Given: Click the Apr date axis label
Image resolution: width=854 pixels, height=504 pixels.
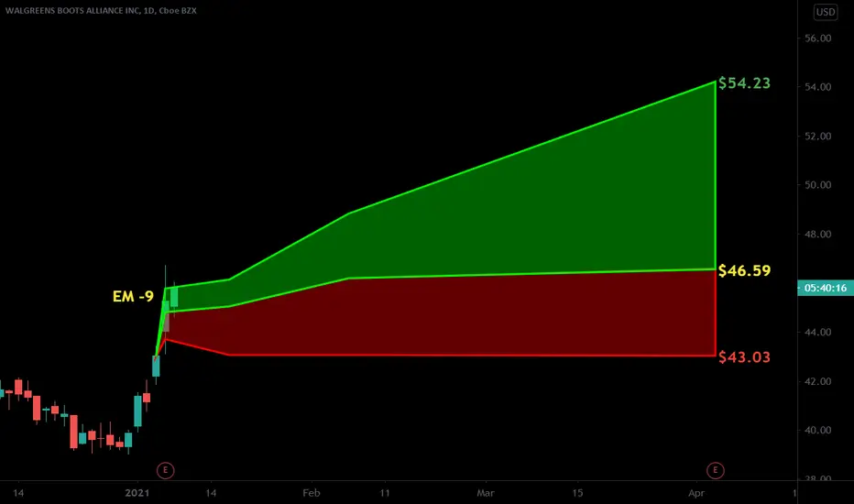Looking at the screenshot, I should click(696, 493).
